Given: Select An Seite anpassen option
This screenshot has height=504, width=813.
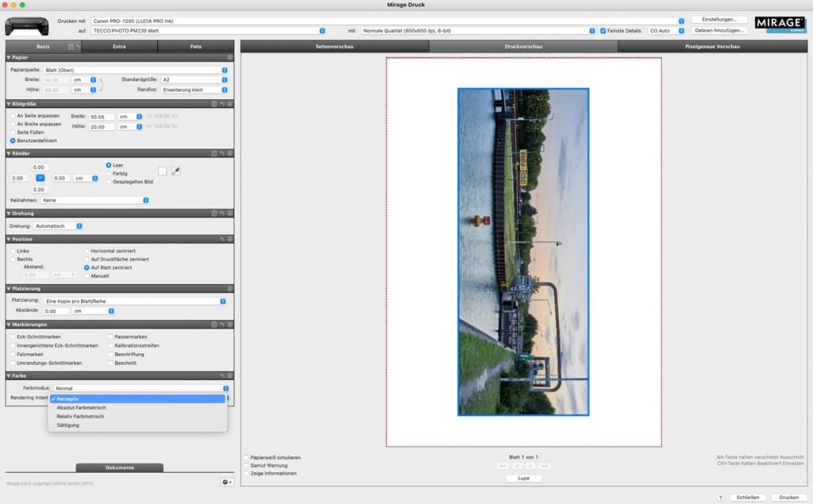Looking at the screenshot, I should pos(13,116).
